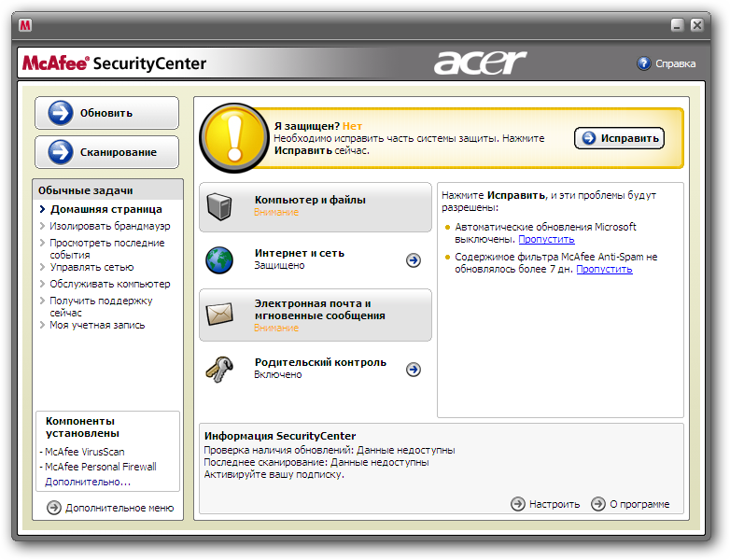Click Пропустить for the Anti-Spam filter issue
The width and height of the screenshot is (730, 560).
click(x=604, y=269)
